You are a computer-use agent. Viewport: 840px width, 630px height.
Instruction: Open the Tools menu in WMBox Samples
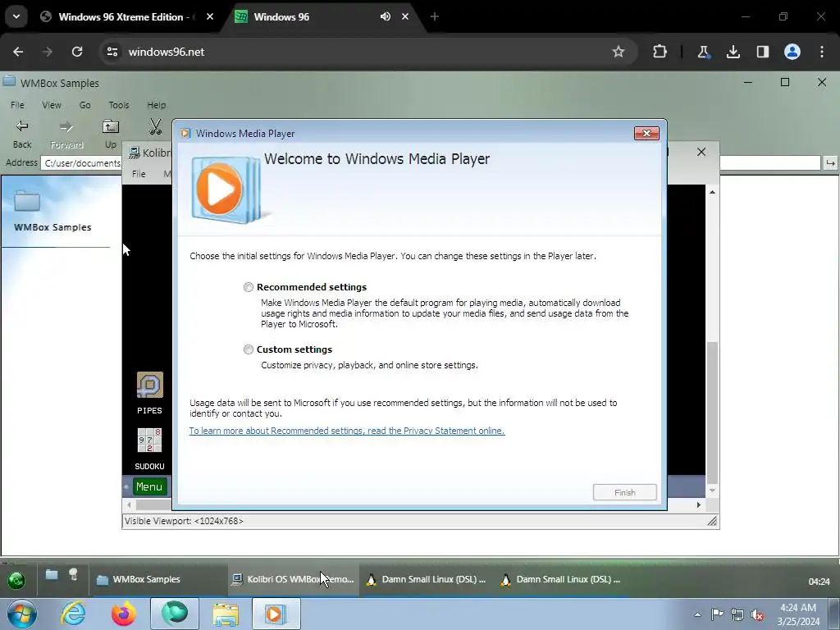(x=119, y=105)
